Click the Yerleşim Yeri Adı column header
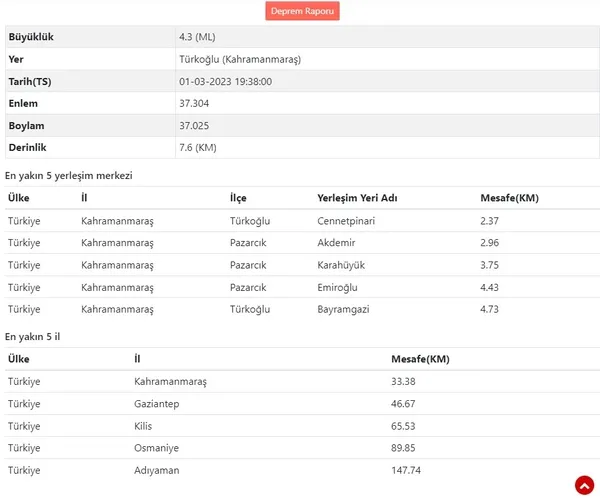Screen dimensions: 600x498 (x=357, y=198)
